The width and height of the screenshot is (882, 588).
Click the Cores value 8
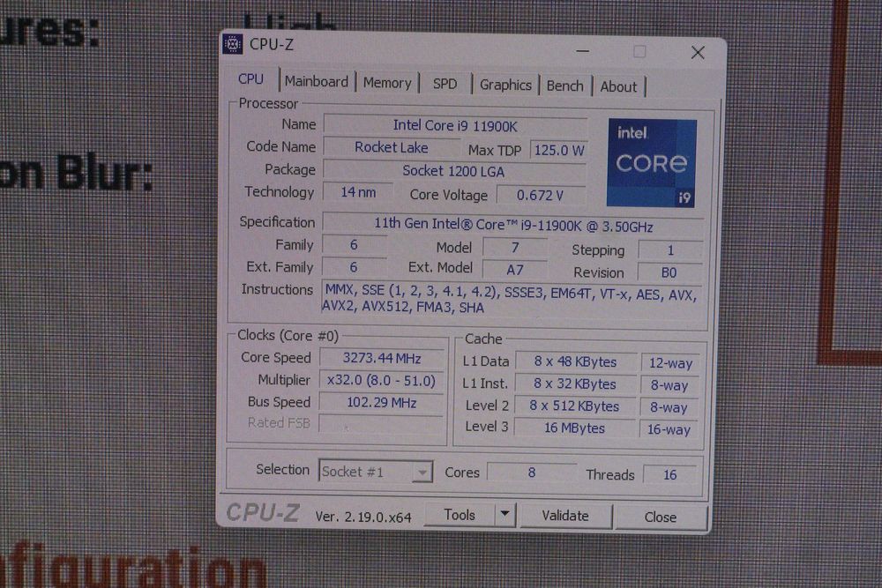(532, 473)
